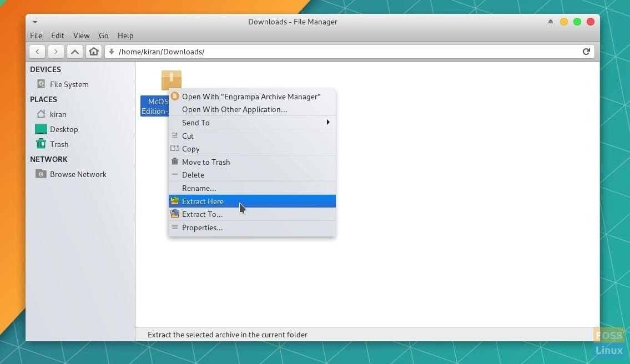This screenshot has height=364, width=630.
Task: Click the green maximize window button
Action: (x=577, y=22)
